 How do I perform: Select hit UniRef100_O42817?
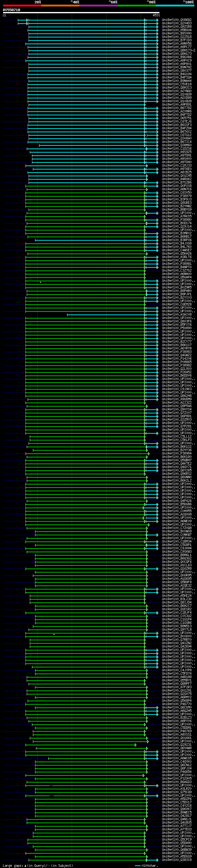[177, 816]
